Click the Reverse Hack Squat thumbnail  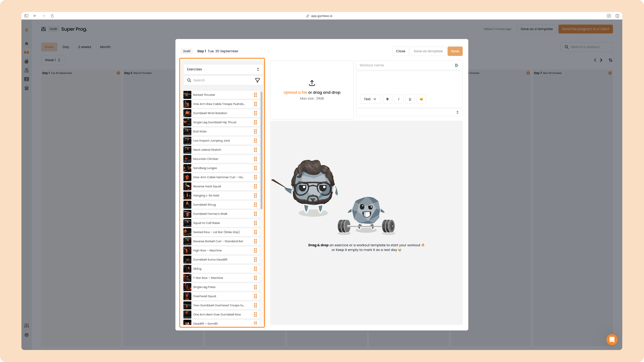(x=187, y=186)
